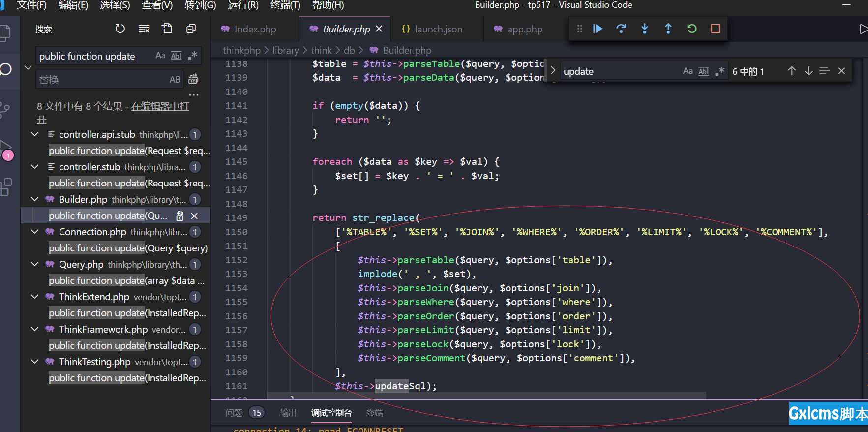Image resolution: width=868 pixels, height=432 pixels.
Task: Open Connection.php update(Query $query) result
Action: click(x=128, y=248)
